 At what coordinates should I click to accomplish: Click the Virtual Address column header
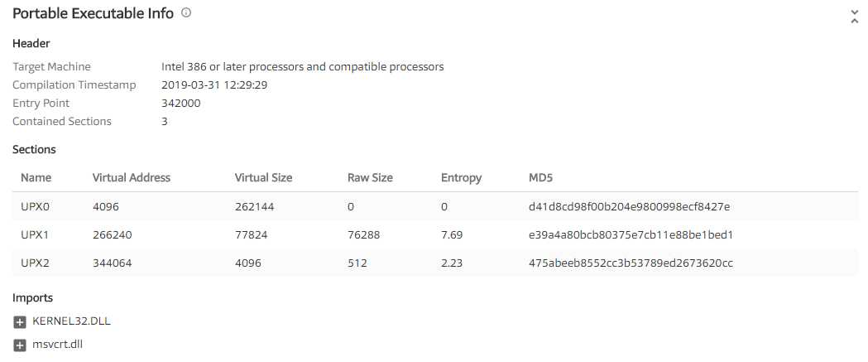[132, 177]
